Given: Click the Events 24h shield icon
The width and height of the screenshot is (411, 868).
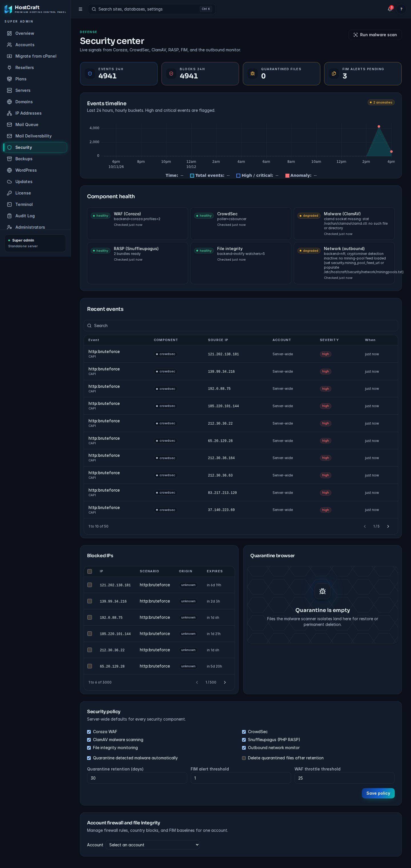Looking at the screenshot, I should click(90, 74).
